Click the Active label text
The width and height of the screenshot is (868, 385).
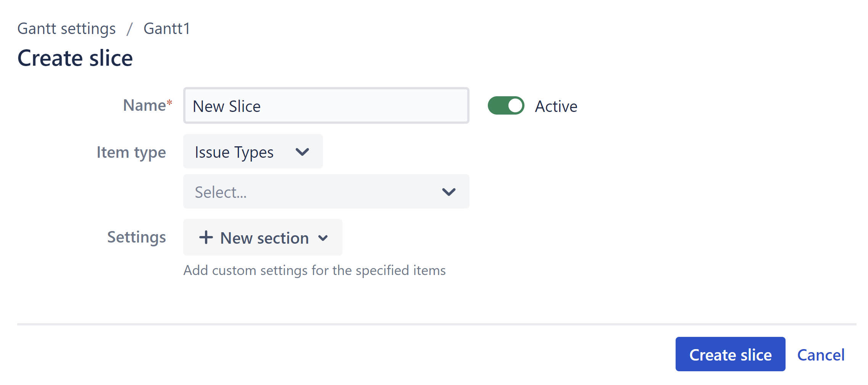pos(556,107)
